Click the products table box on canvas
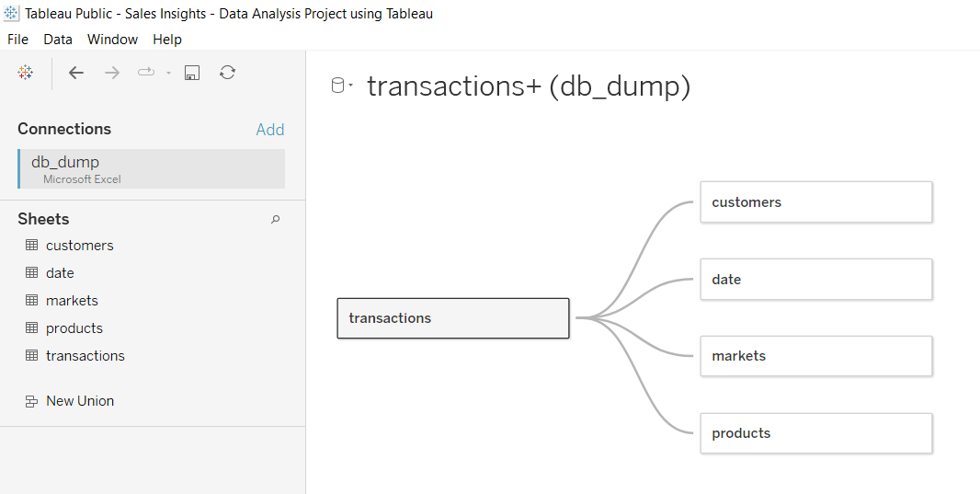The height and width of the screenshot is (494, 980). [816, 433]
